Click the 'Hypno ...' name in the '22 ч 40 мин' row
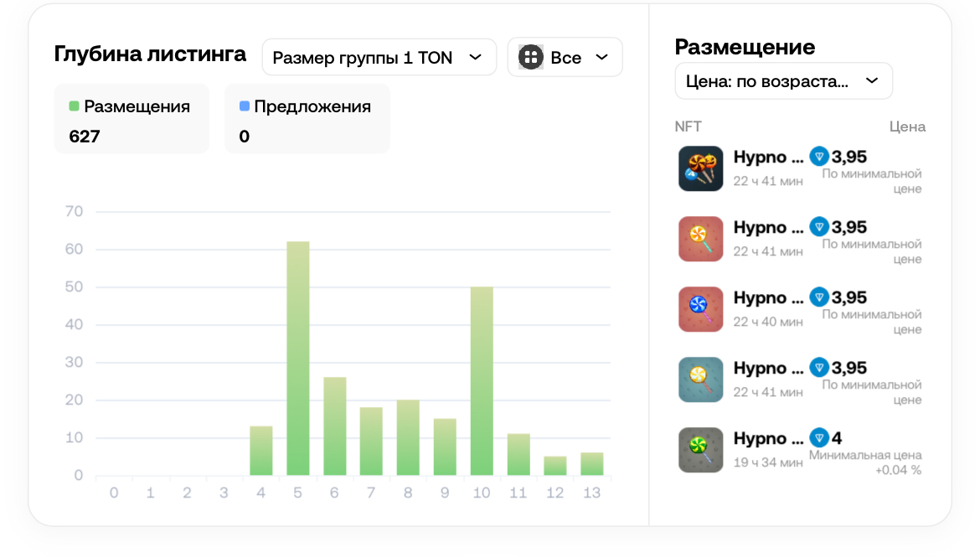The image size is (980, 557). 768,297
